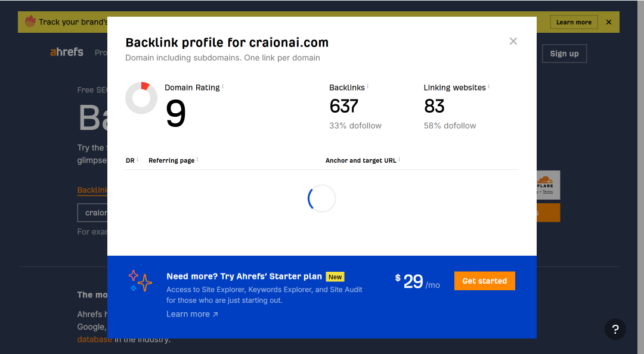Click the Learn more banner button

click(x=574, y=22)
